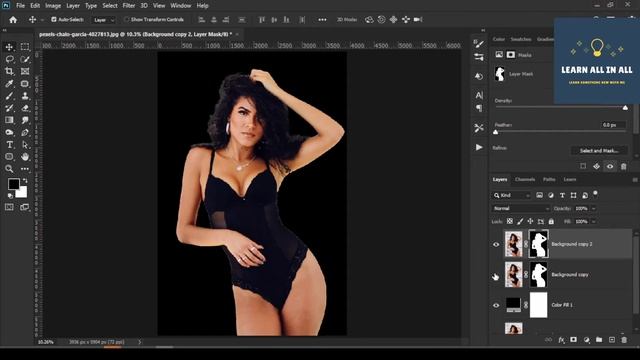Toggle Lock all padlock icon
Screen dimensions: 640x360
tap(551, 221)
